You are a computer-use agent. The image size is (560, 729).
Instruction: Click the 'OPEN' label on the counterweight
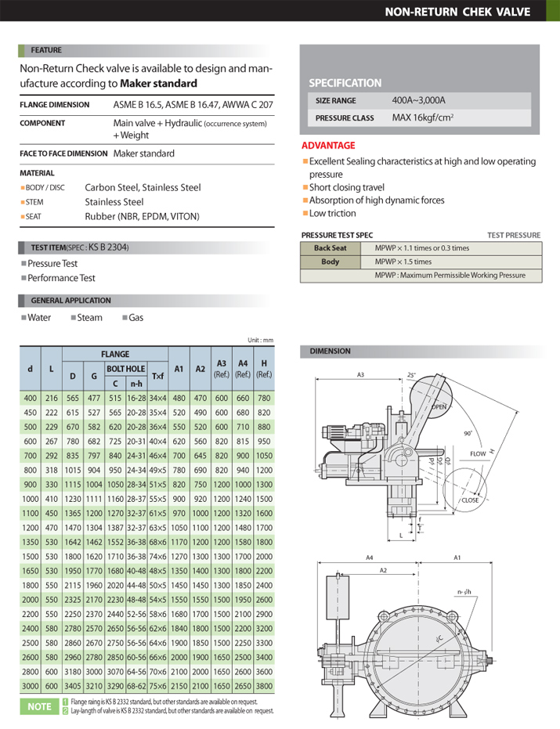click(439, 407)
